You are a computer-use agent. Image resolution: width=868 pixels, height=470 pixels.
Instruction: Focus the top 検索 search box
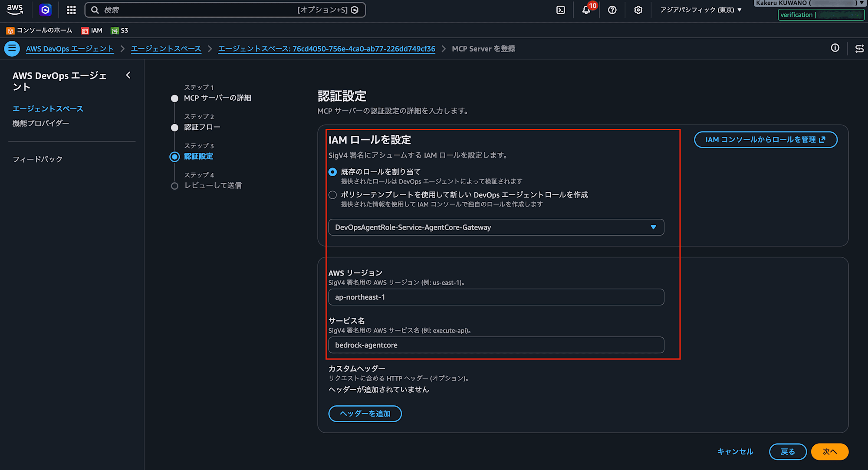[x=225, y=10]
